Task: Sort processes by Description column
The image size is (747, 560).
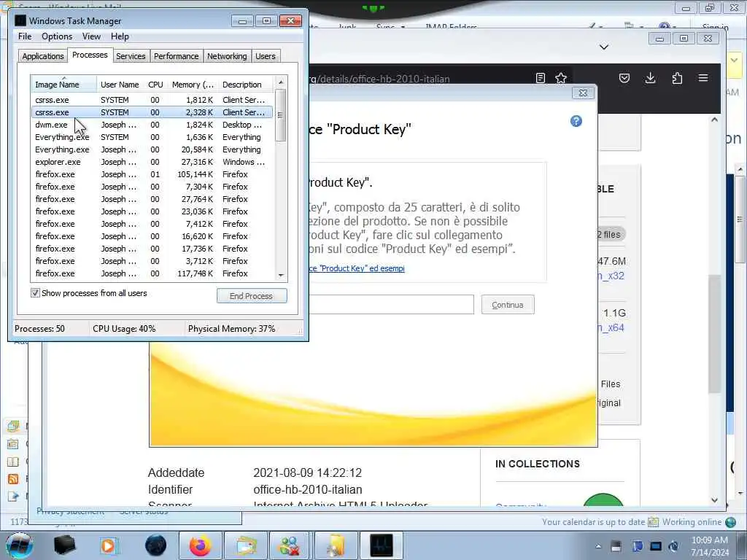Action: (x=246, y=85)
